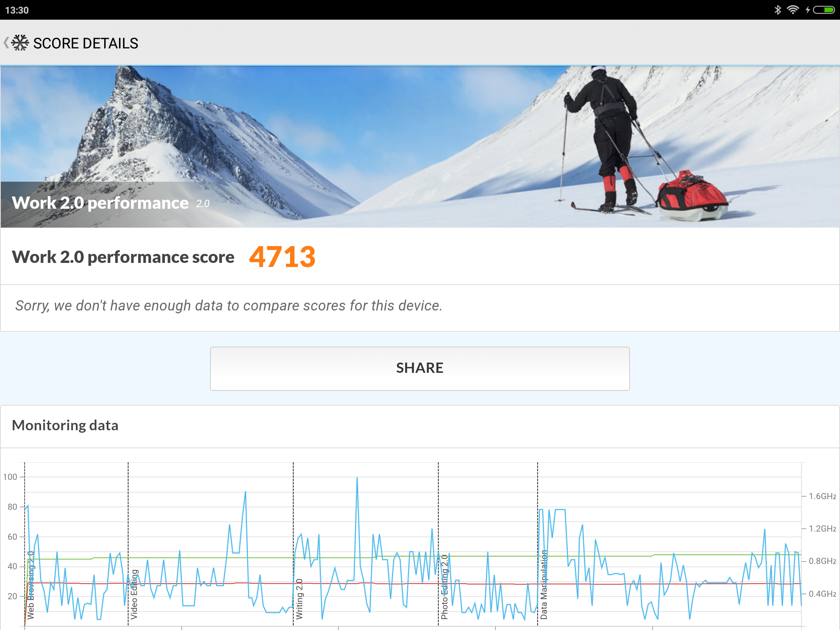The height and width of the screenshot is (630, 840).
Task: Tap the small '2.0' version tag in banner
Action: click(203, 204)
